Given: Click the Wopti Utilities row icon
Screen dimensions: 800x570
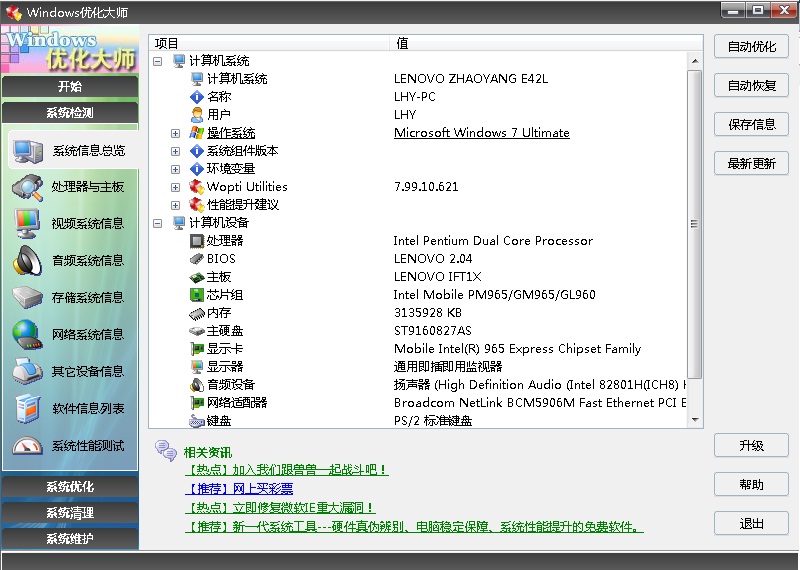Looking at the screenshot, I should click(196, 187).
